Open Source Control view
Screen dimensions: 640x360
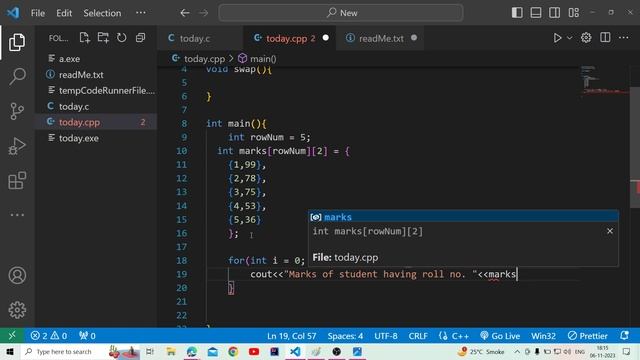point(17,111)
